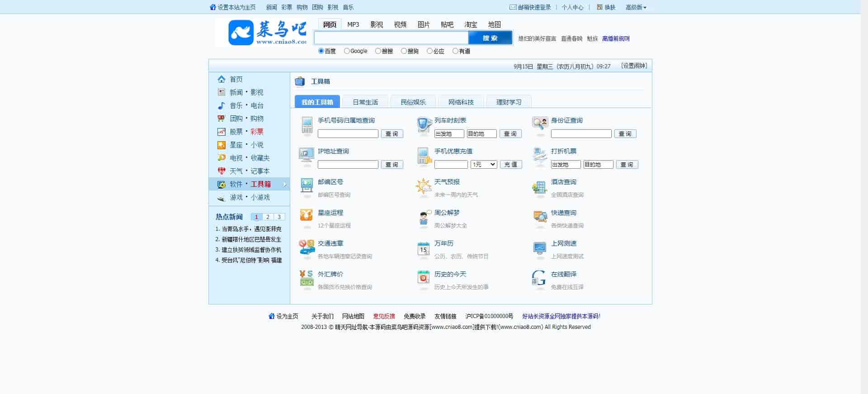Image resolution: width=868 pixels, height=394 pixels.
Task: Click the main search input box
Action: pyautogui.click(x=391, y=38)
